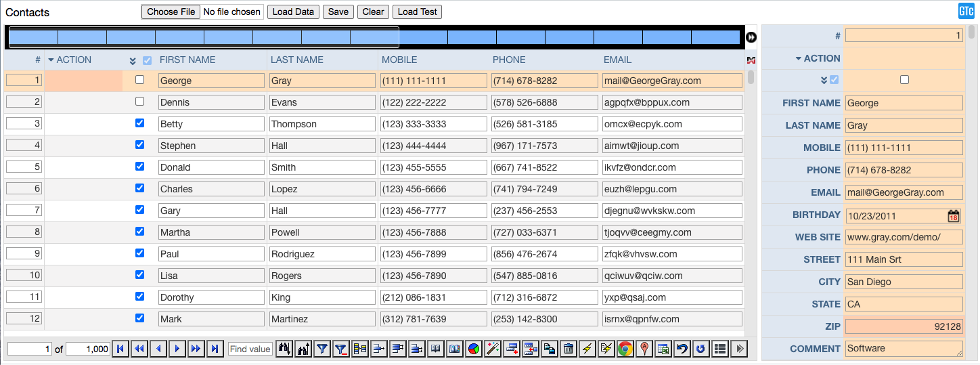Screen dimensions: 980x365
Task: Click the filter funnel icon
Action: coord(322,349)
